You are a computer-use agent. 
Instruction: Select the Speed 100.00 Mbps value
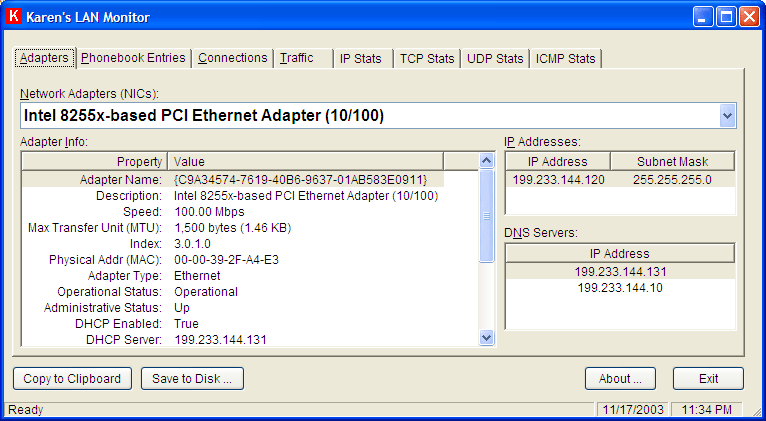point(209,212)
